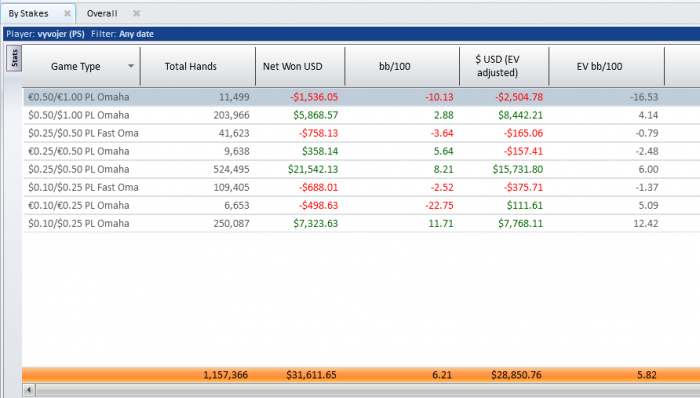Click the -$1,536.05 net won cell
The height and width of the screenshot is (398, 700).
[x=314, y=97]
